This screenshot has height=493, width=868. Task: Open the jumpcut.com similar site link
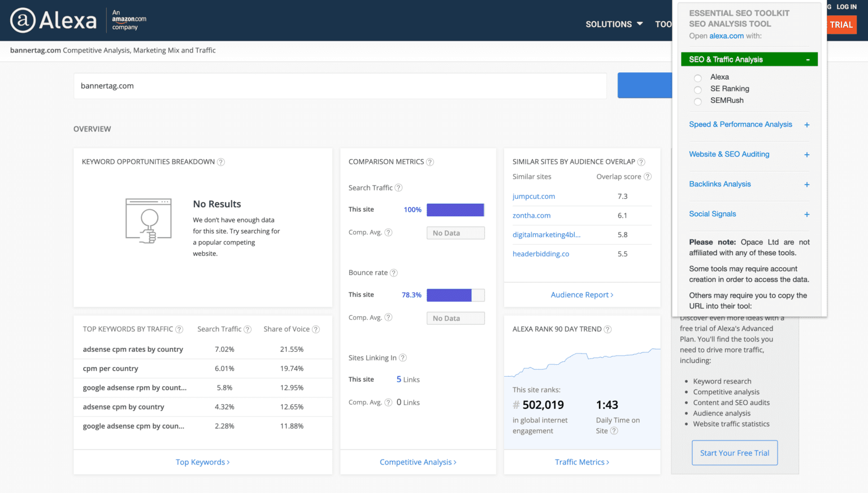[x=533, y=197]
